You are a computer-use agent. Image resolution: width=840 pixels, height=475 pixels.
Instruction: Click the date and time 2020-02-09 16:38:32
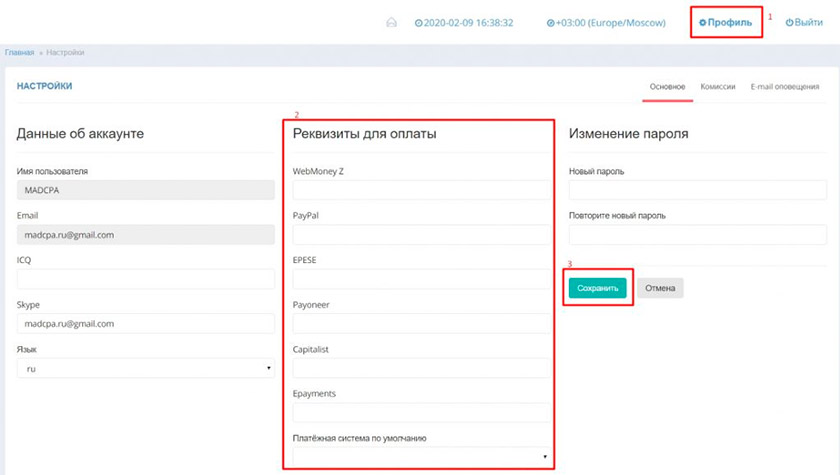[x=464, y=23]
